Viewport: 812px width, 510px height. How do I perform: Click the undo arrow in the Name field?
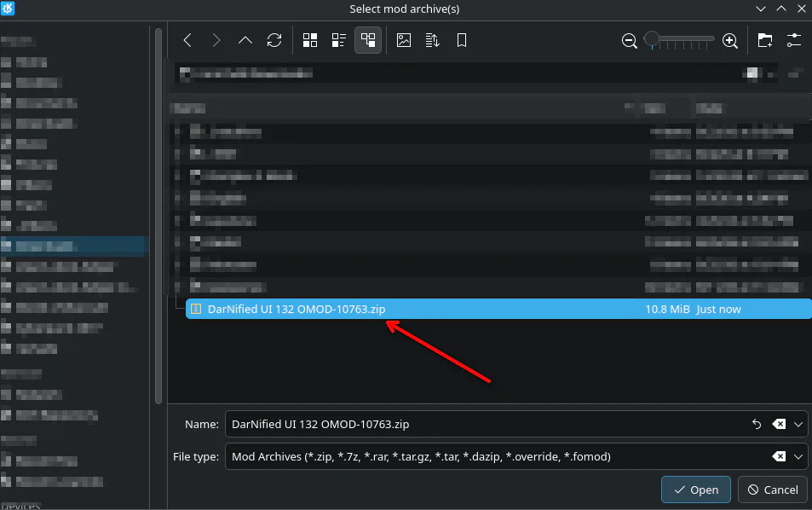click(757, 424)
